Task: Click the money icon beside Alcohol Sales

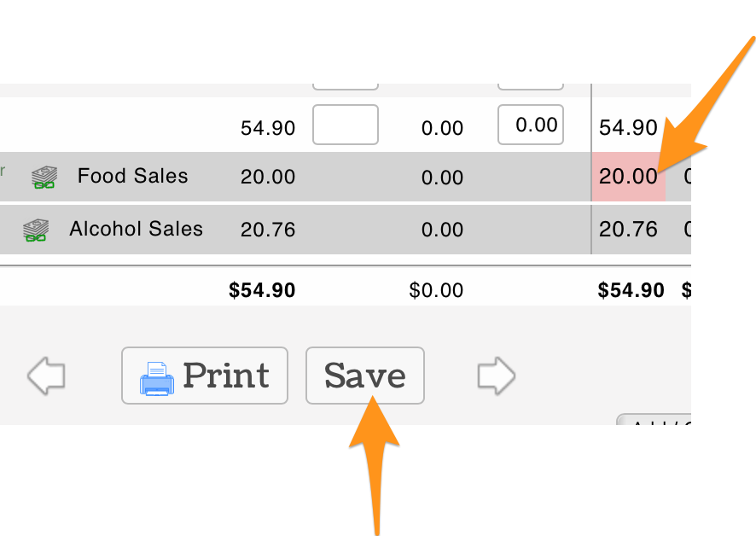Action: point(35,230)
